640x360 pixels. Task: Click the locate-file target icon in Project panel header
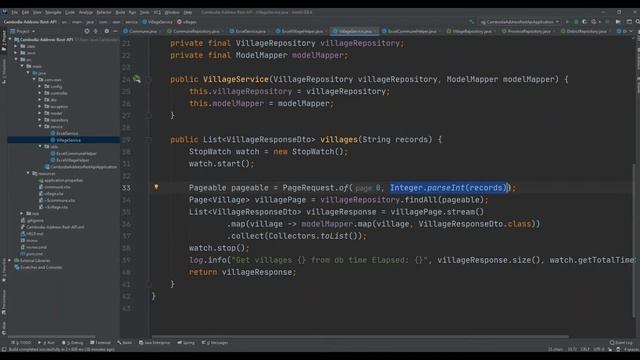point(87,31)
